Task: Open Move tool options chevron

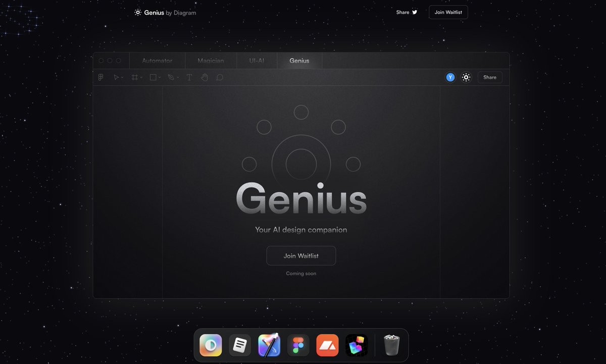Action: pyautogui.click(x=122, y=78)
